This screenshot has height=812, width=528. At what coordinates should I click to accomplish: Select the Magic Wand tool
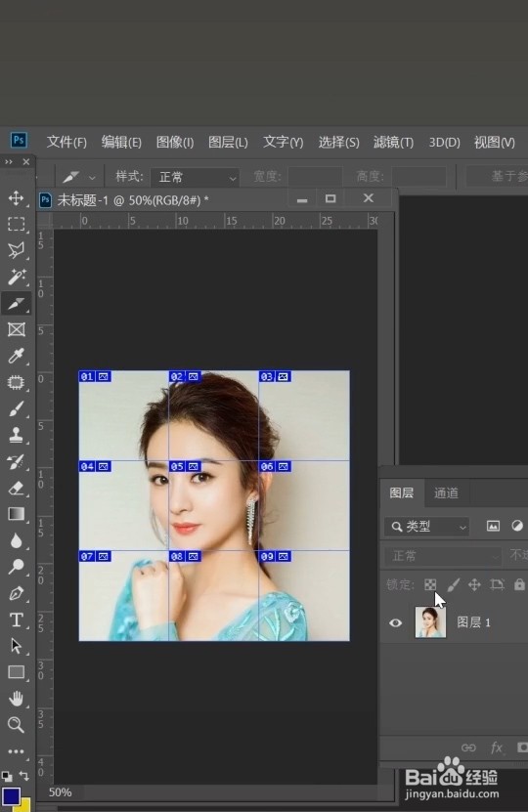point(16,278)
